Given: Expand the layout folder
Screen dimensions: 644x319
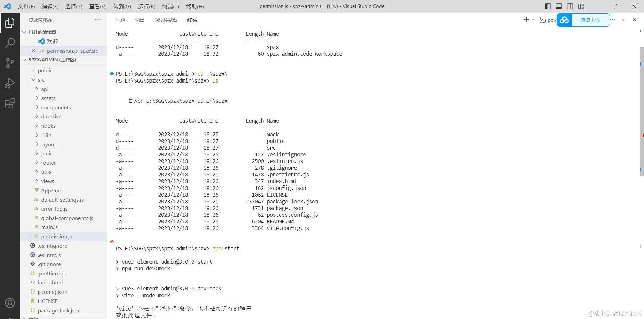Looking at the screenshot, I should 64,144.
